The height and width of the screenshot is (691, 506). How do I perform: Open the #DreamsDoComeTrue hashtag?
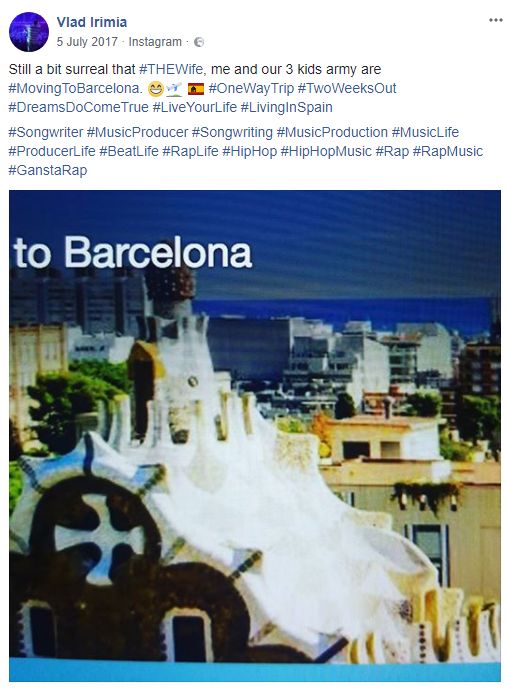point(78,107)
